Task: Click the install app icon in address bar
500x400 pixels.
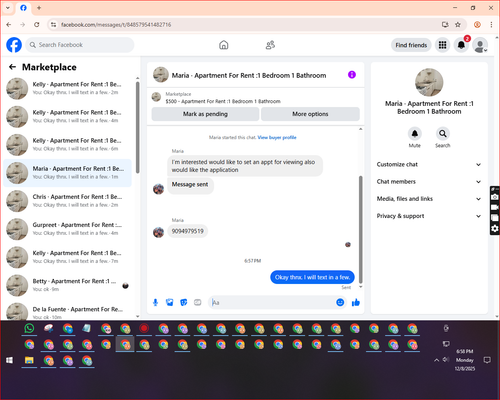Action: (445, 25)
